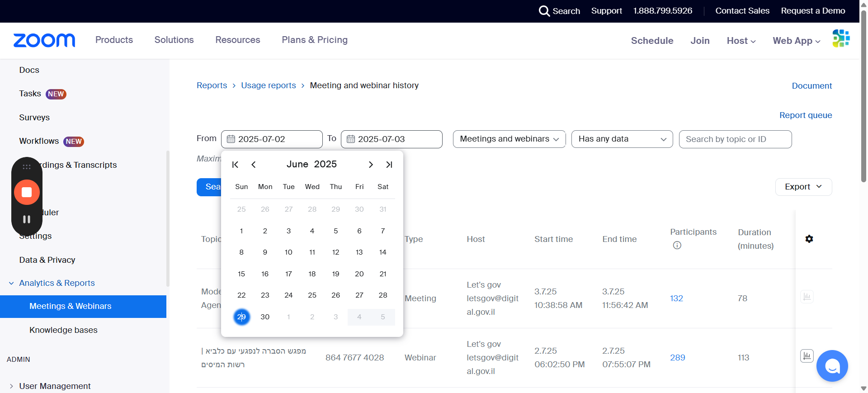The width and height of the screenshot is (868, 393).
Task: Open the Resources menu
Action: (238, 40)
